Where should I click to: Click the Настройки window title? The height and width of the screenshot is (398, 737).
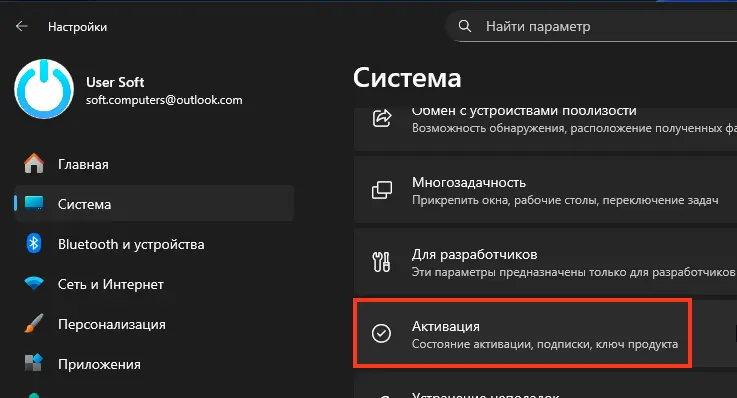[78, 27]
